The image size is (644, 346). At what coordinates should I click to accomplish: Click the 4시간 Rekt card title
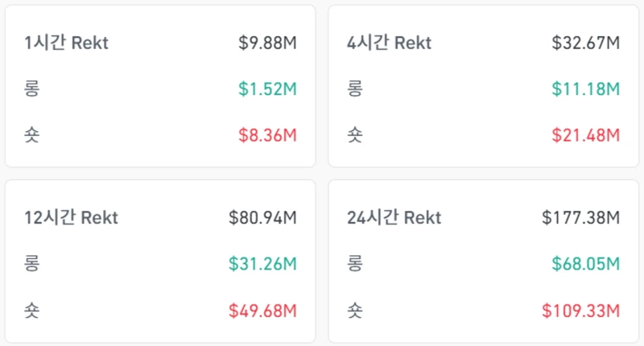[x=388, y=43]
